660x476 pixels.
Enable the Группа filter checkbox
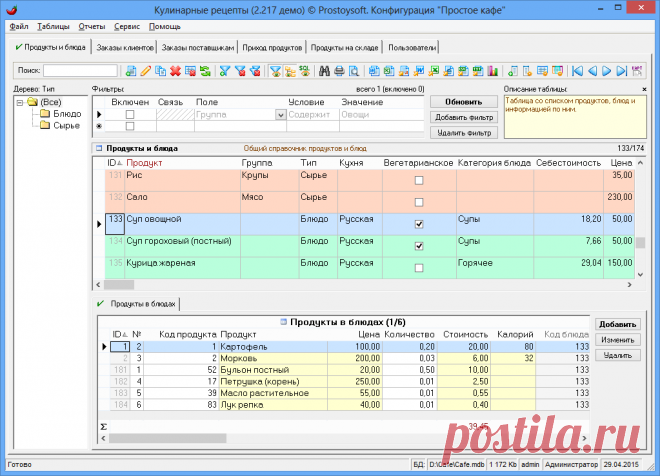[130, 114]
